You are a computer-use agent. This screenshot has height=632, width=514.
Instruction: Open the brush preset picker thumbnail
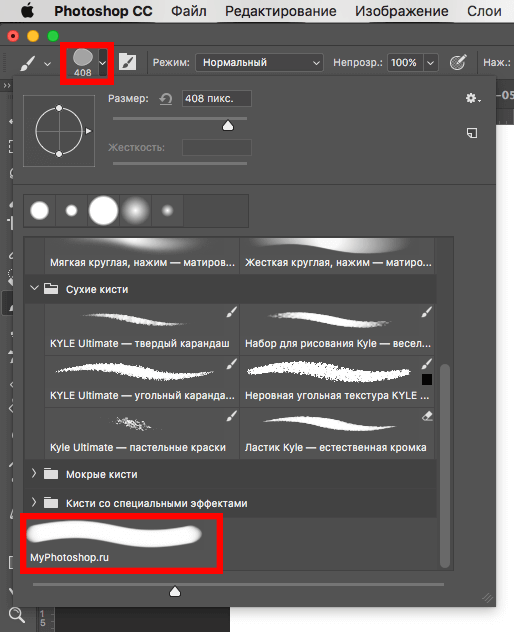click(83, 62)
